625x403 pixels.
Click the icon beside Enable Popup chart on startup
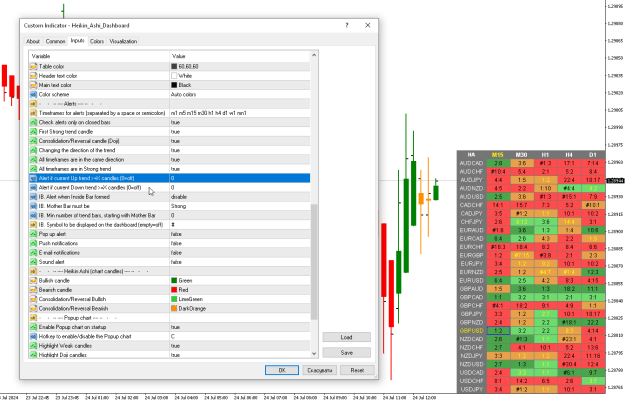pyautogui.click(x=33, y=327)
